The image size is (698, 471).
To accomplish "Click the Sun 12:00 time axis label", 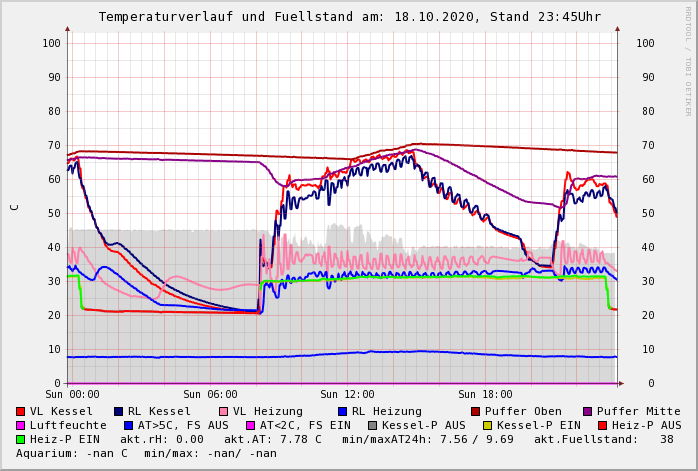I will (x=347, y=394).
